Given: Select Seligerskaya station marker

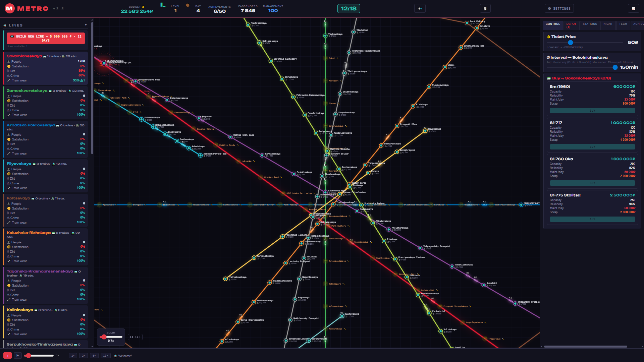Looking at the screenshot, I should 259,43.
